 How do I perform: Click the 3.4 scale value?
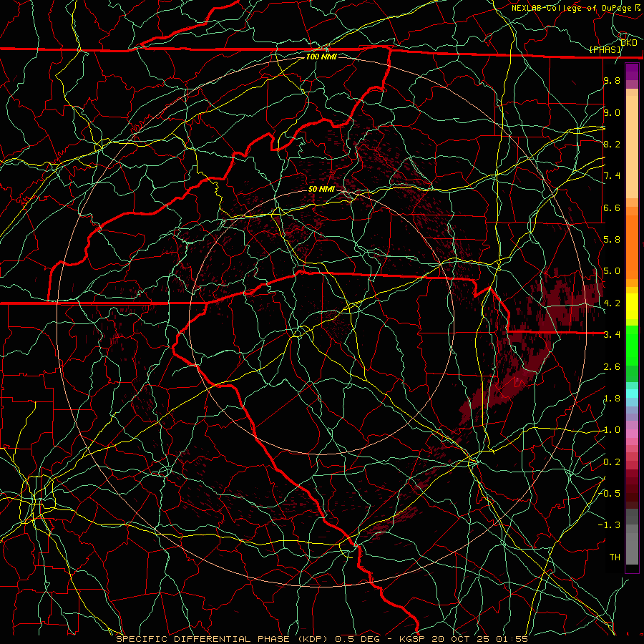pos(612,334)
